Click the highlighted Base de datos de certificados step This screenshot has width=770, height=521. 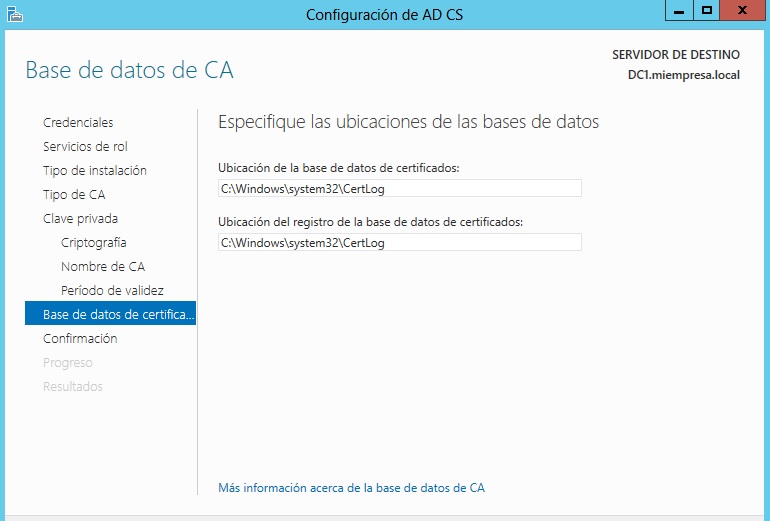pos(110,315)
